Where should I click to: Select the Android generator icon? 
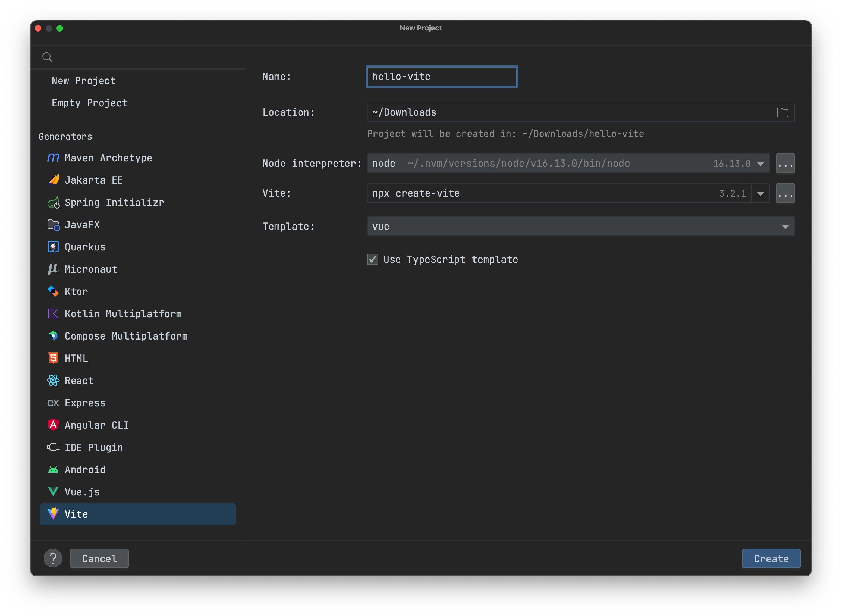click(53, 469)
